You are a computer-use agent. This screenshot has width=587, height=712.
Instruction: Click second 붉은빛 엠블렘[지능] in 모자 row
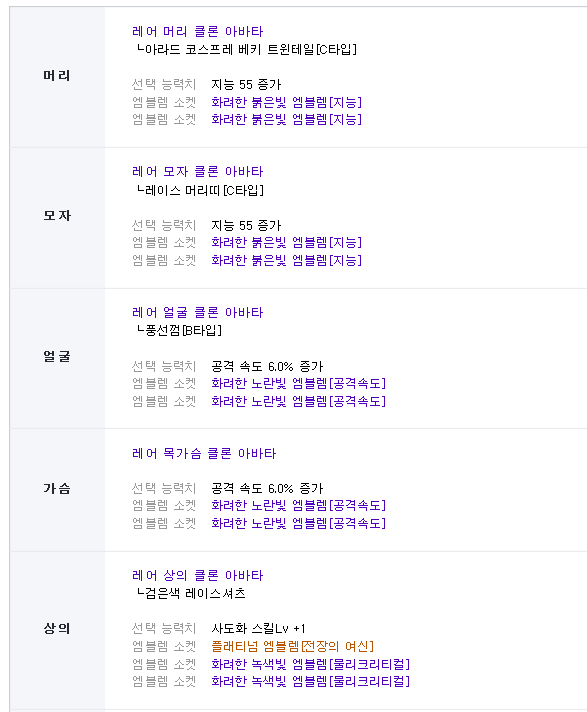pyautogui.click(x=286, y=260)
